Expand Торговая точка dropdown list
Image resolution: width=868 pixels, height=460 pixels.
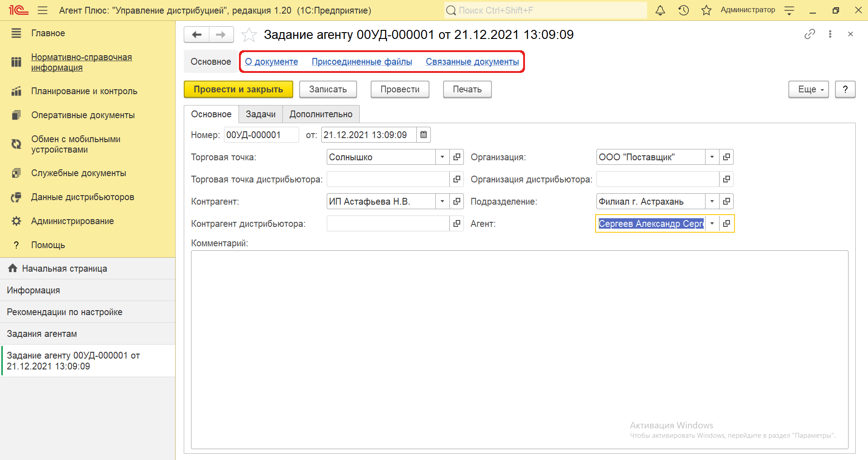coord(442,157)
